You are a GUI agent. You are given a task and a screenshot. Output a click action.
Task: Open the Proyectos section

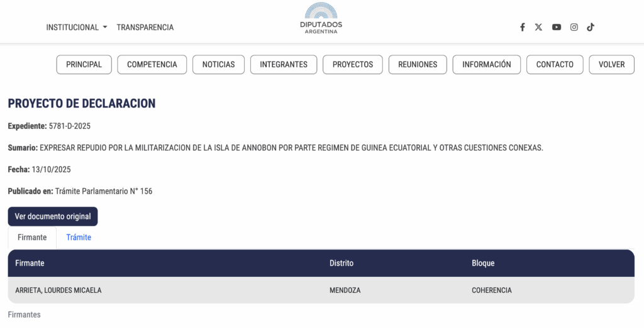tap(353, 64)
